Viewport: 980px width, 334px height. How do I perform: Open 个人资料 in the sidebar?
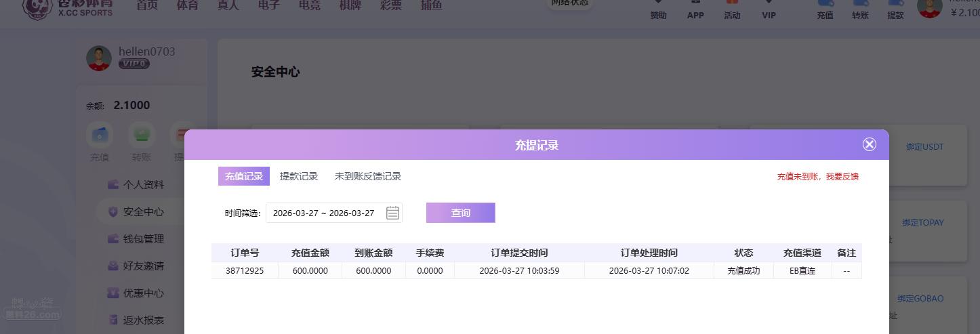click(x=143, y=185)
